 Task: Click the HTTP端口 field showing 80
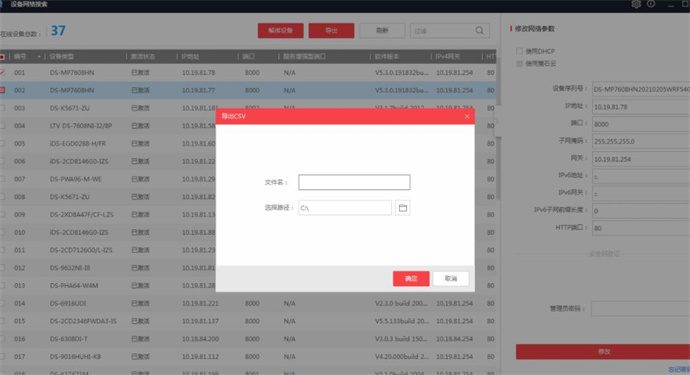coord(641,228)
